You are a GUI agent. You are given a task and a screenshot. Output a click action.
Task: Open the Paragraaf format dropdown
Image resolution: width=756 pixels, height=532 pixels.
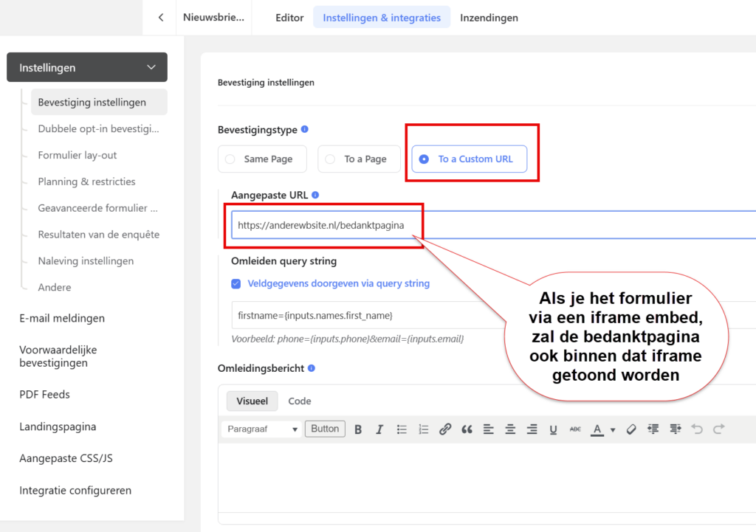(x=262, y=429)
